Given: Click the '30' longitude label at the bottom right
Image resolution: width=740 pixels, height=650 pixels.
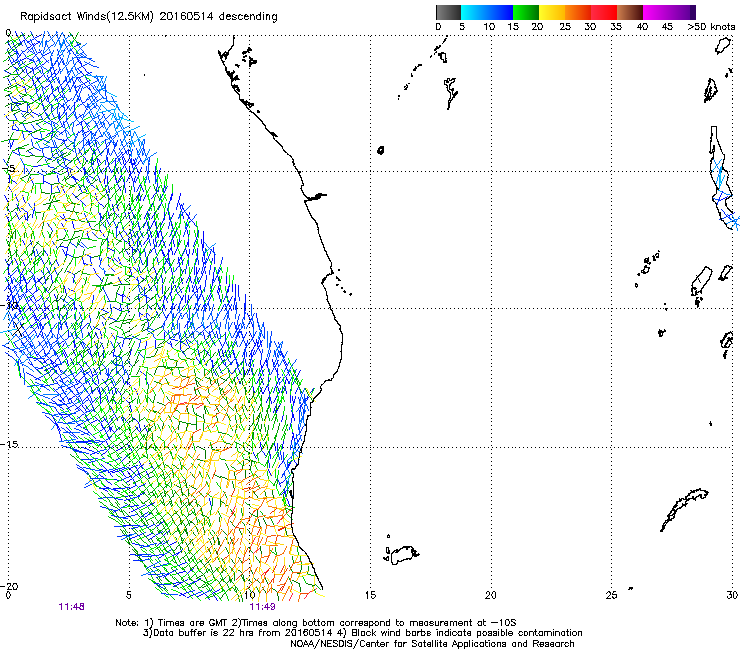Looking at the screenshot, I should [732, 595].
